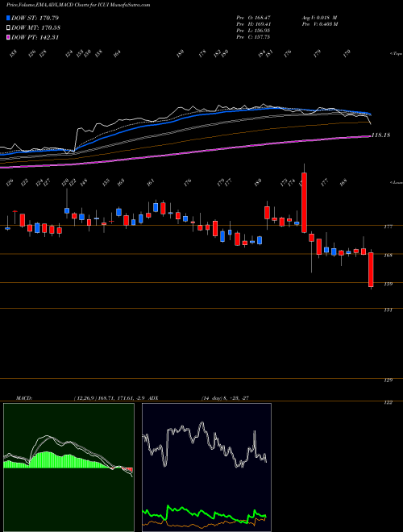Viewport: 403px width, 532px height.
Task: Click the 'Pre H: 169.41' value
Action: click(253, 24)
